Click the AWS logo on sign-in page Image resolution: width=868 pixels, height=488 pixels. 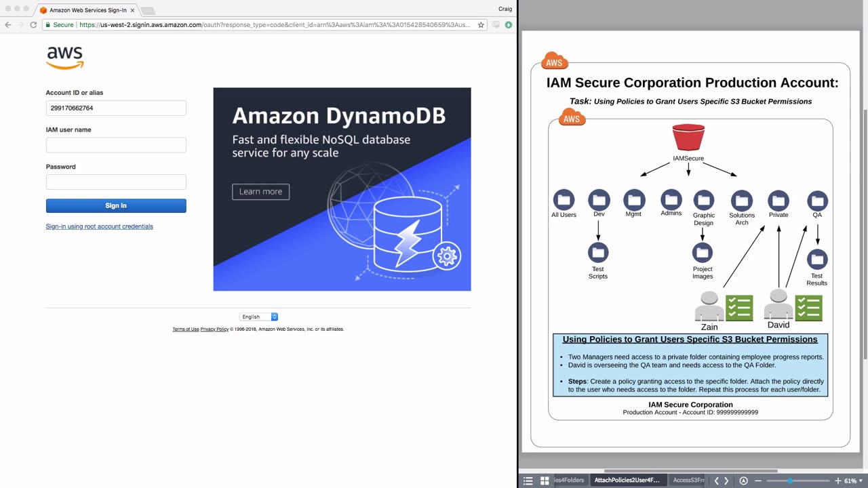(65, 58)
